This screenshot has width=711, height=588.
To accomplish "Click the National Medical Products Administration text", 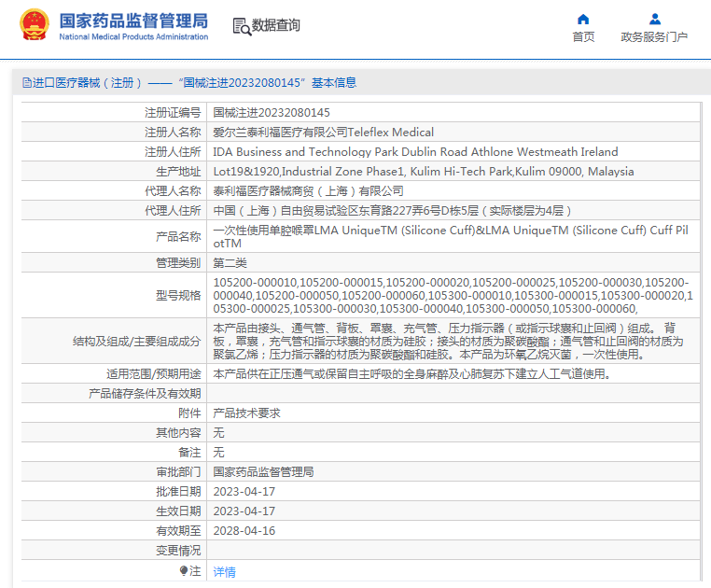I will click(133, 36).
